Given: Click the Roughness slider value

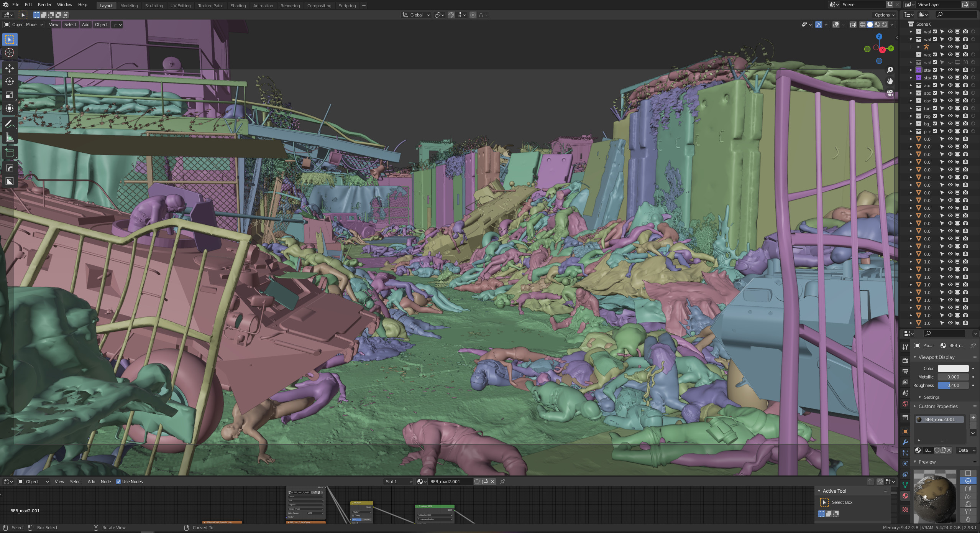Looking at the screenshot, I should click(x=953, y=385).
